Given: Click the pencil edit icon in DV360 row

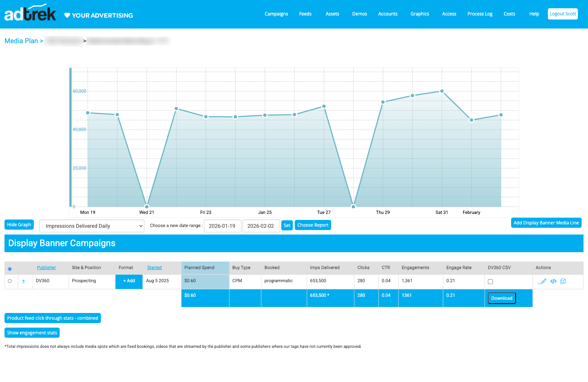Looking at the screenshot, I should (x=542, y=281).
